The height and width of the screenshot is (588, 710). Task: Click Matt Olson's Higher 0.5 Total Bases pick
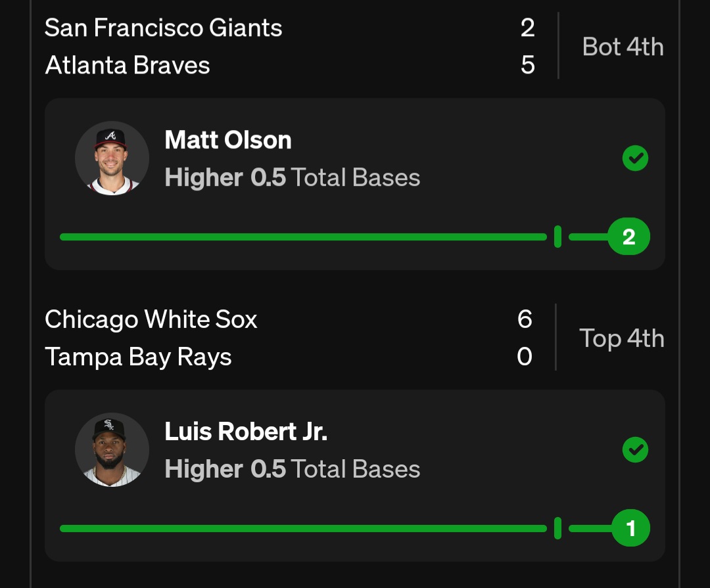(x=292, y=177)
